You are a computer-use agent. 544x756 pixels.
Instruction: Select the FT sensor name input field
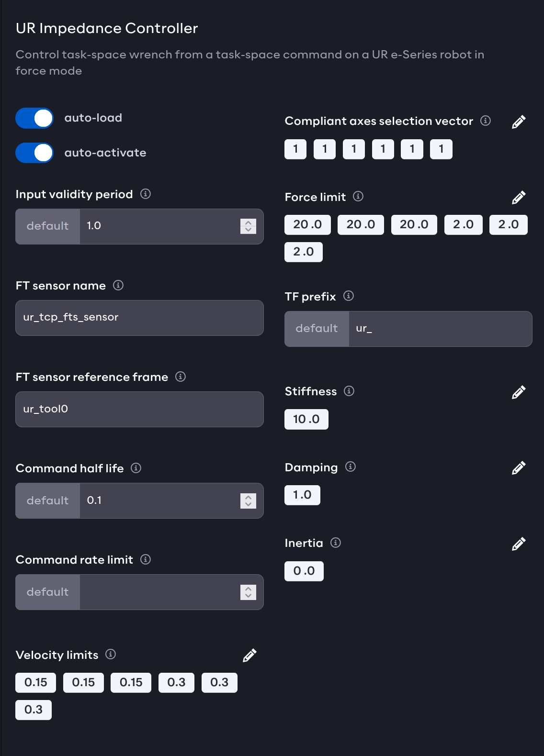(139, 318)
